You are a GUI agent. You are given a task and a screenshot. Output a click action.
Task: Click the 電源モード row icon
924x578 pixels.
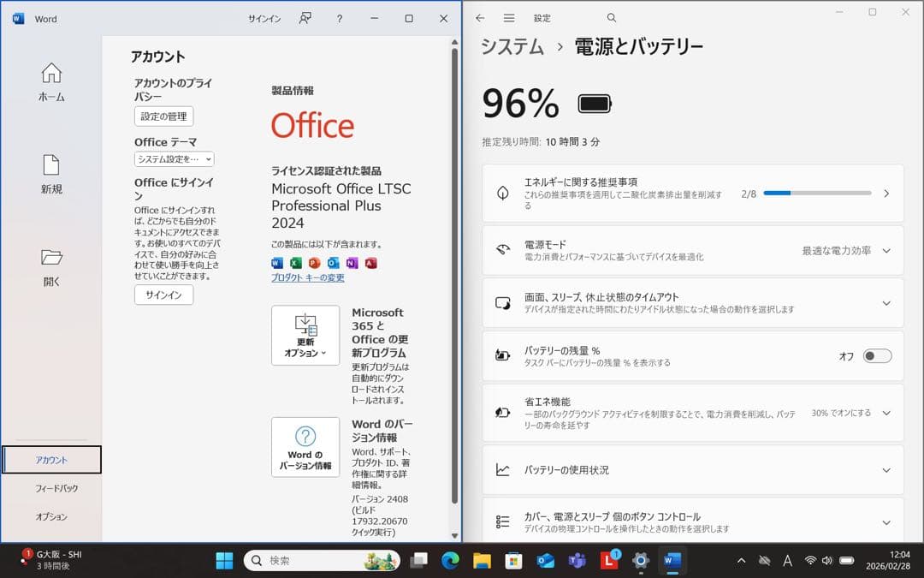pyautogui.click(x=503, y=250)
